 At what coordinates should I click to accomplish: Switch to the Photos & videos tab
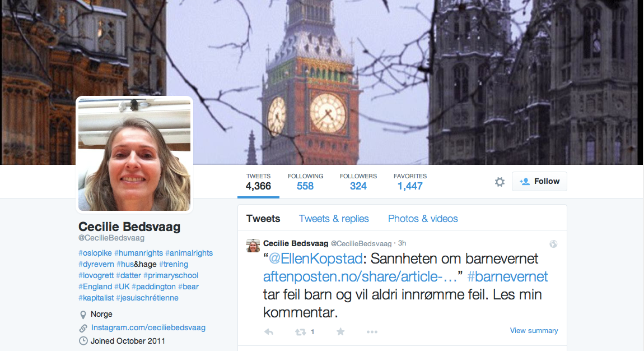[x=423, y=219]
